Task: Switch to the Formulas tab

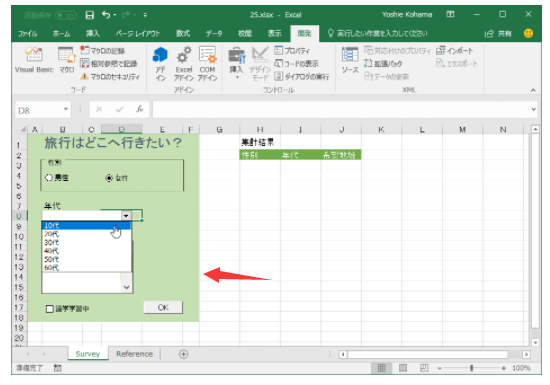Action: pos(183,34)
